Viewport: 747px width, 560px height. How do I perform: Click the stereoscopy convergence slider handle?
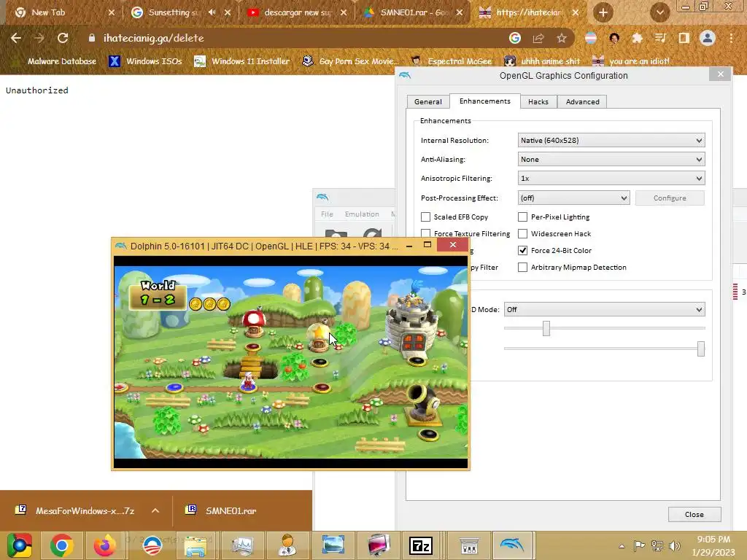click(x=701, y=349)
